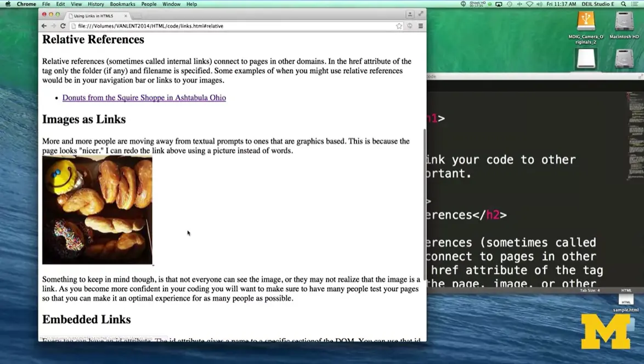Click the back navigation arrow in Chrome
Screen dimensions: 644x364
click(x=44, y=25)
